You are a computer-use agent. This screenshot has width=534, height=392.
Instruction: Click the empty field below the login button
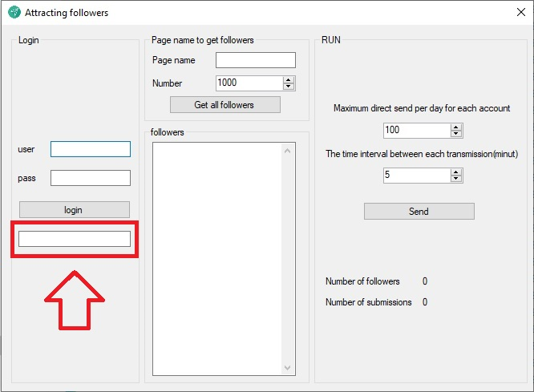tap(75, 239)
